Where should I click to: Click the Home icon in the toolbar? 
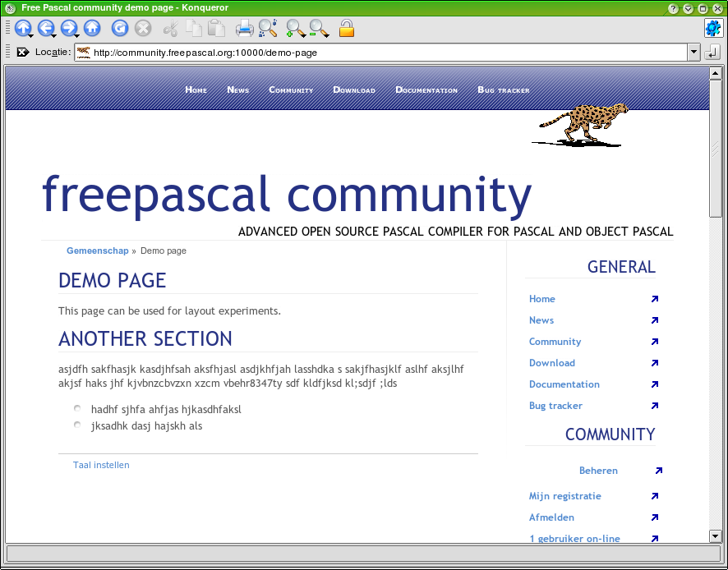point(92,28)
